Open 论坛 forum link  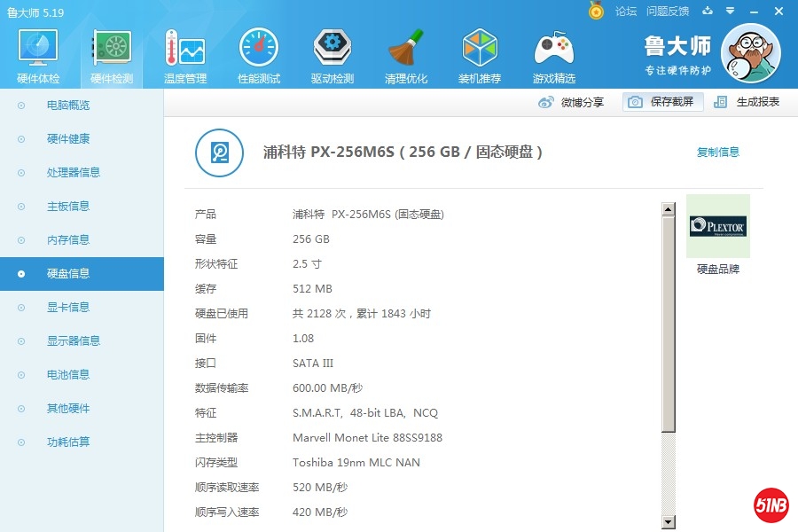coord(626,12)
